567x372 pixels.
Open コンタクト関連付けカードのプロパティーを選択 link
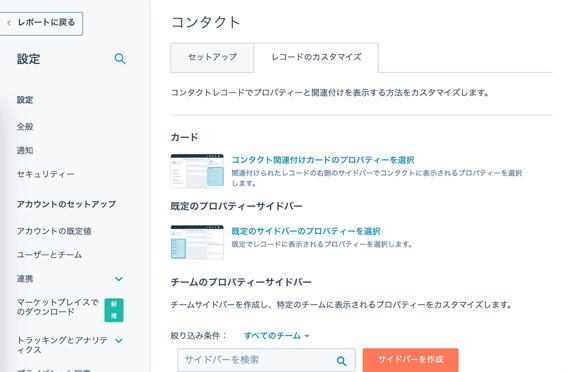click(323, 160)
